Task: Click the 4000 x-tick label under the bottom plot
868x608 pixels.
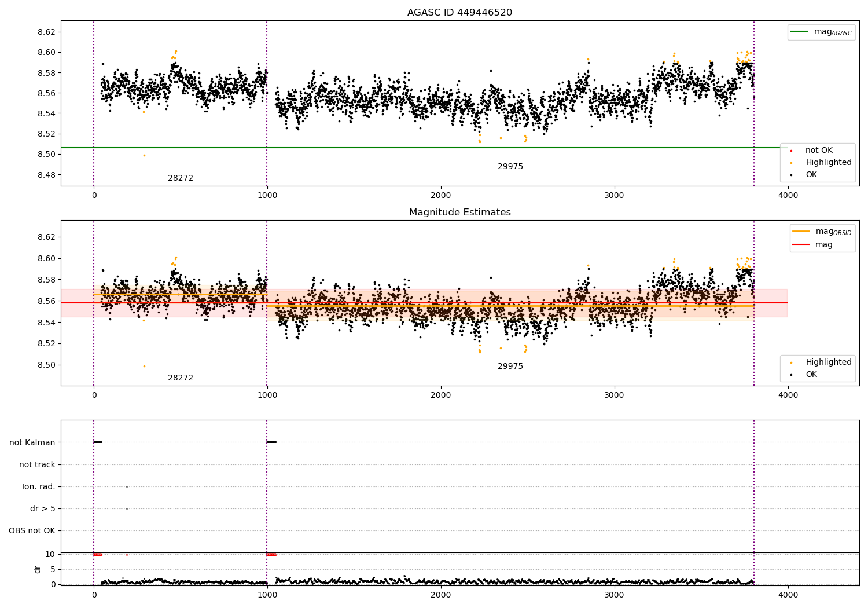Action: pos(788,595)
